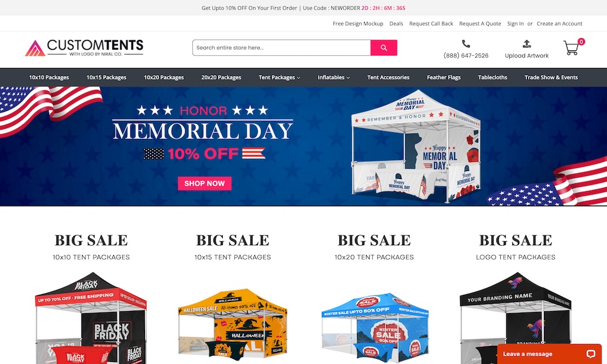Click the Black Friday 10x10 tent image
Viewport: 607px width, 364px height.
click(x=91, y=318)
